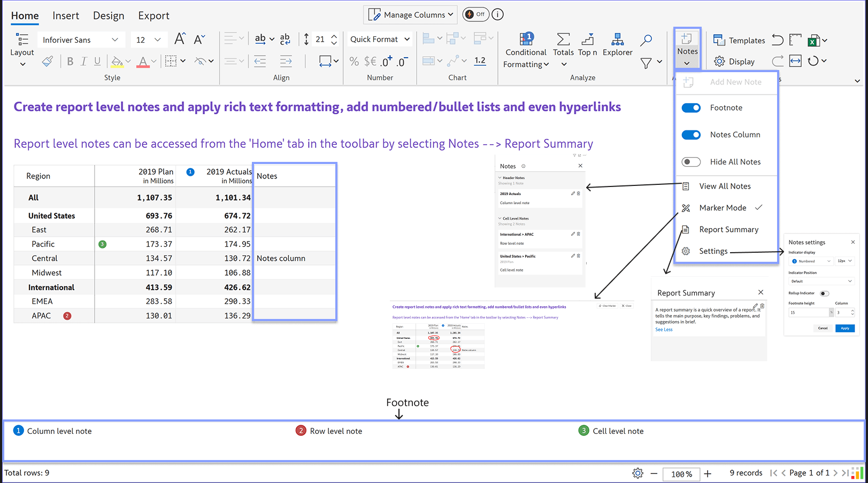This screenshot has width=868, height=483.
Task: Select the export to Excel icon
Action: click(815, 40)
